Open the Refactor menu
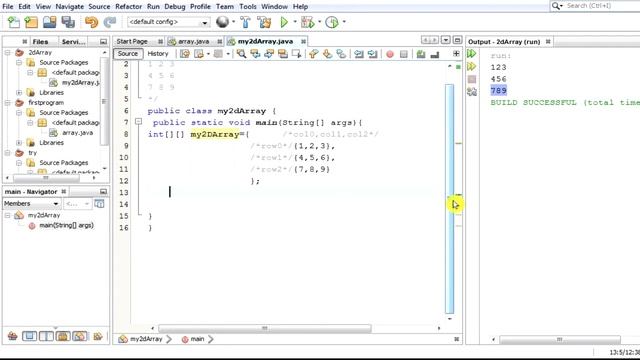 (x=128, y=7)
